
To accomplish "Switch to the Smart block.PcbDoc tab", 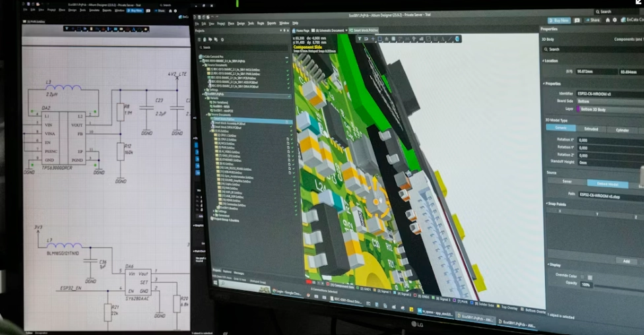I will click(x=364, y=30).
